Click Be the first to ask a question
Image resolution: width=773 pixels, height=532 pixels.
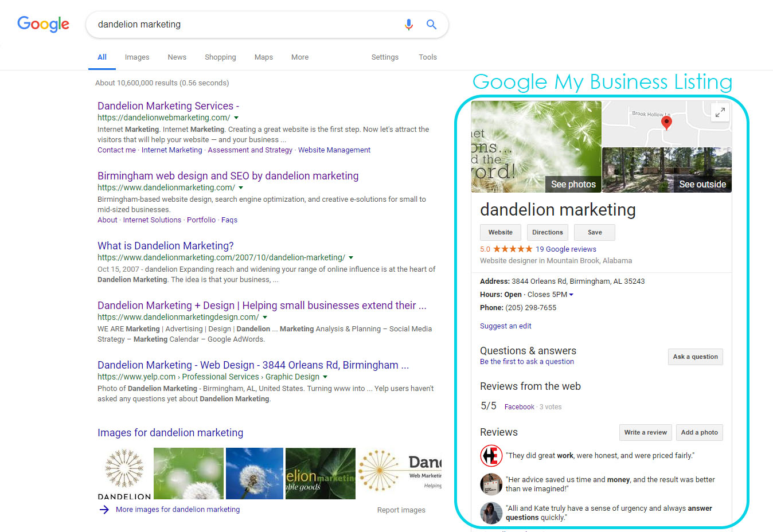pyautogui.click(x=527, y=362)
